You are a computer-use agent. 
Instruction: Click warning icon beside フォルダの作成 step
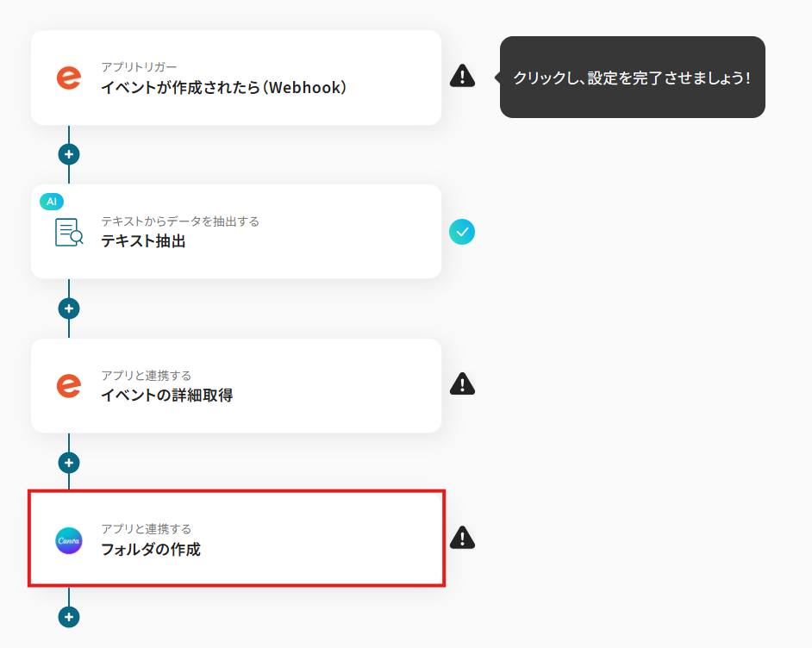[462, 538]
